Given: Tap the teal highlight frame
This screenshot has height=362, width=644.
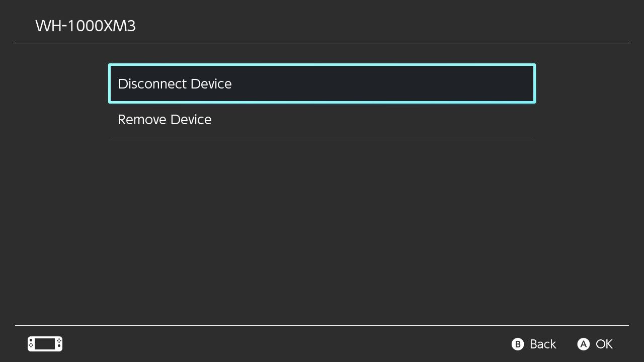Looking at the screenshot, I should click(322, 64).
